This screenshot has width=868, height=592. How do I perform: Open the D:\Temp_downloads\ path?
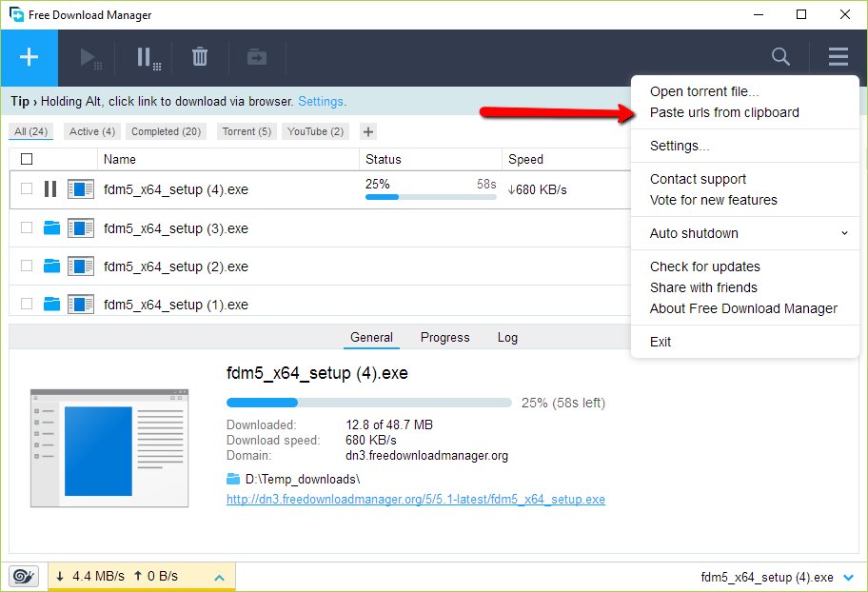click(x=303, y=479)
